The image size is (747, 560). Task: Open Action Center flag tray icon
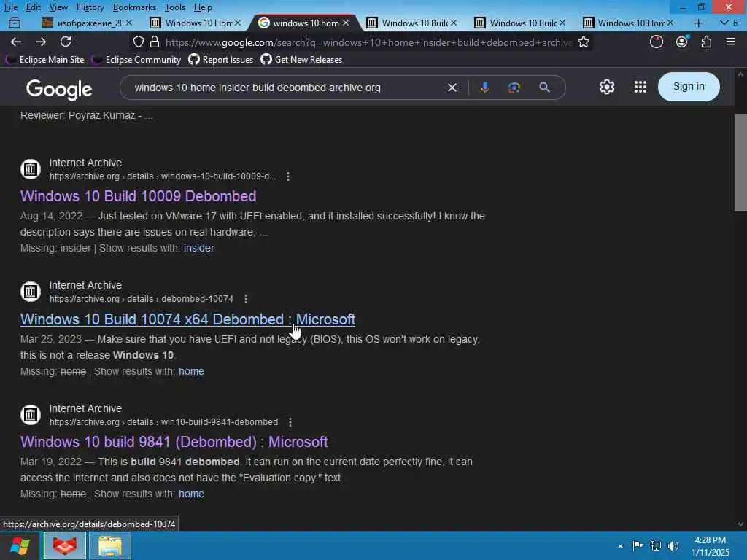tap(638, 545)
